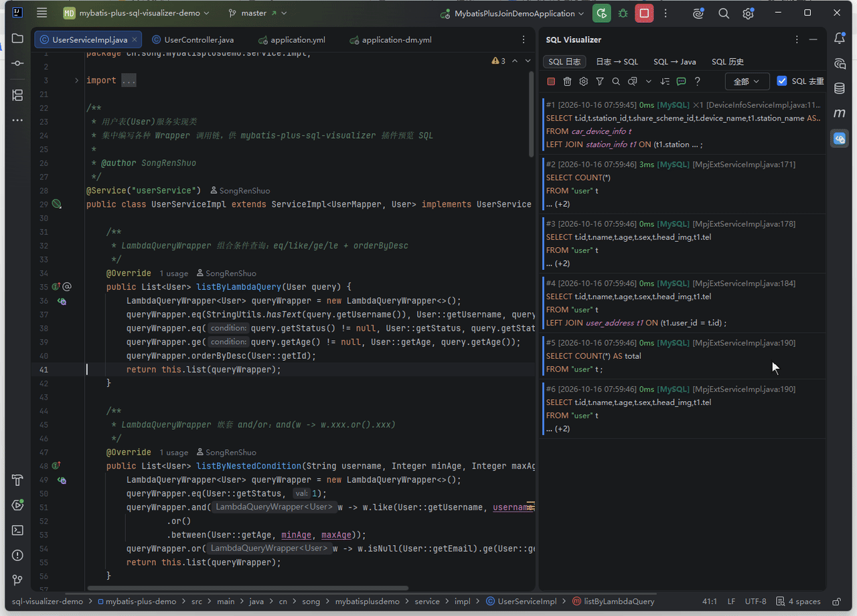Click the listByLambdaQuery breadcrumb
The image size is (857, 616).
pyautogui.click(x=613, y=601)
